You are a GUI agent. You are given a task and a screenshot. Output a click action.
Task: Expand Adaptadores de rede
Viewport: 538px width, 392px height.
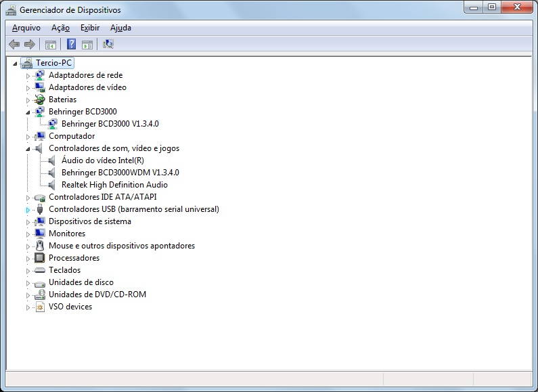[x=28, y=76]
